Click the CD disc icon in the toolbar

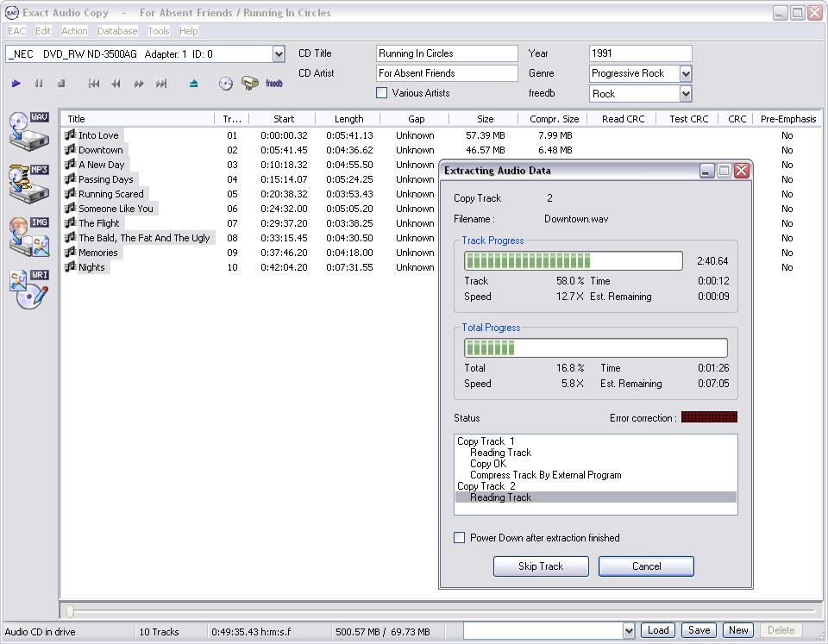tap(225, 84)
